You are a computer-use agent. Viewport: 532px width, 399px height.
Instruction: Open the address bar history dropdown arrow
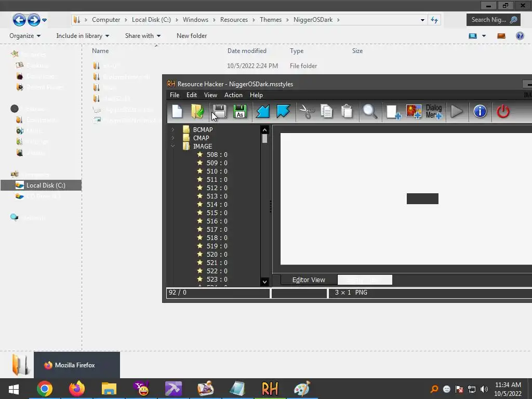pos(422,20)
